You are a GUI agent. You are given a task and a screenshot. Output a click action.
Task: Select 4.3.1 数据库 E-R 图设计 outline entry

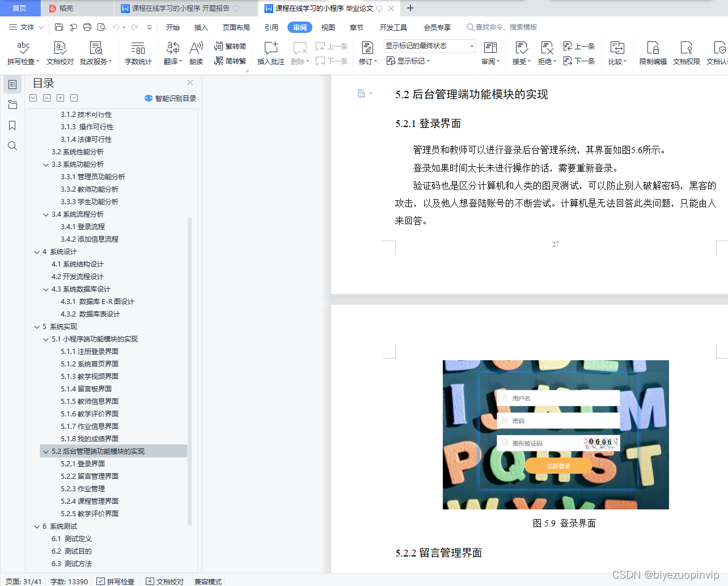[98, 302]
